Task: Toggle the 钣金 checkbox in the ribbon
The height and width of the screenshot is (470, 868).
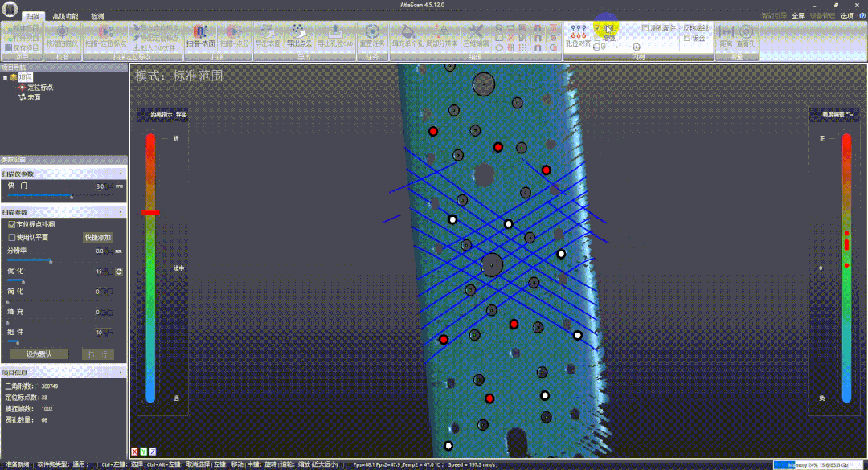Action: click(686, 38)
